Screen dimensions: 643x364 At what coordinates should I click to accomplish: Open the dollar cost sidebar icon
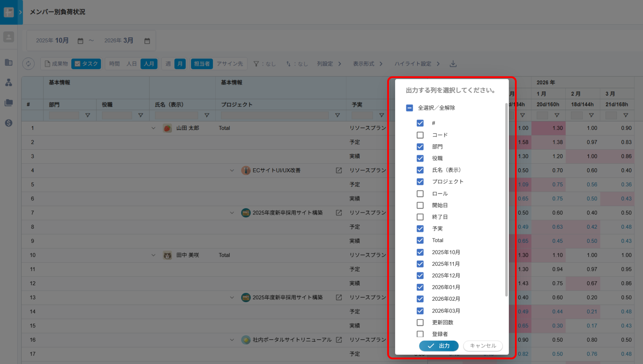pyautogui.click(x=9, y=123)
